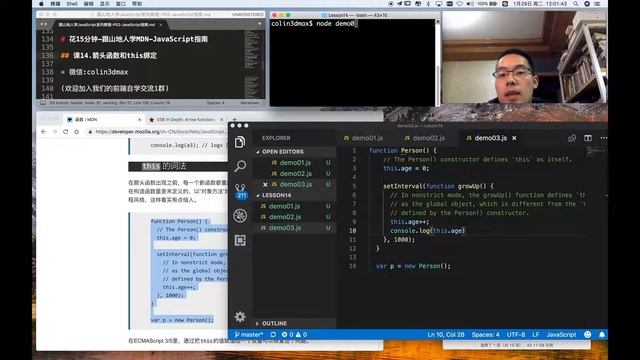The height and width of the screenshot is (360, 640).
Task: Click line 10 console.log in the editor
Action: 427,231
